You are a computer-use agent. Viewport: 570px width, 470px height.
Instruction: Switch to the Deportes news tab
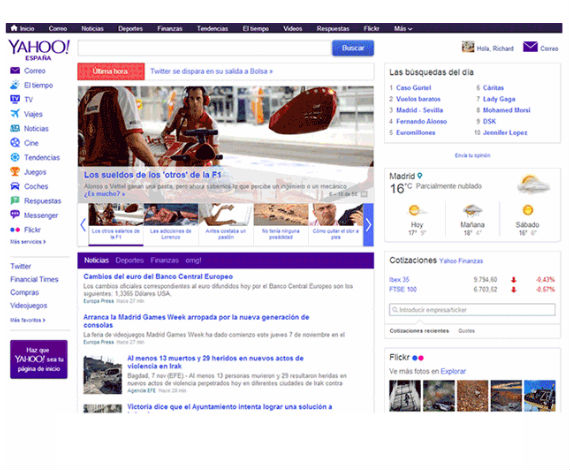(129, 260)
